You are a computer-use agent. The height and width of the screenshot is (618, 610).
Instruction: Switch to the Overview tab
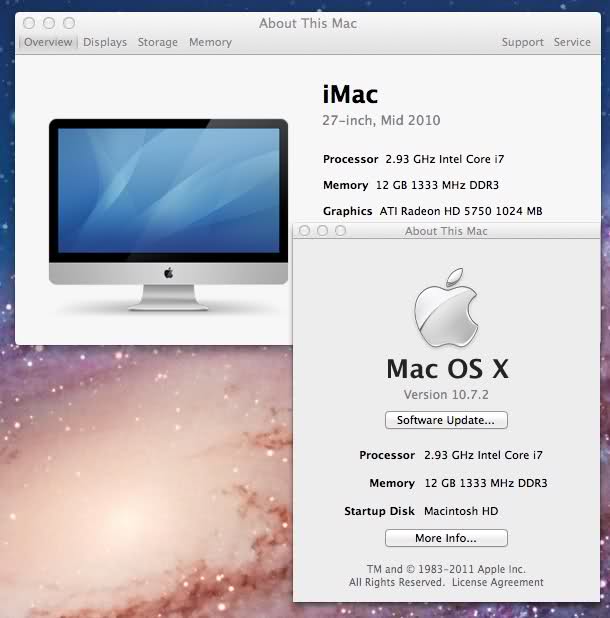(48, 42)
